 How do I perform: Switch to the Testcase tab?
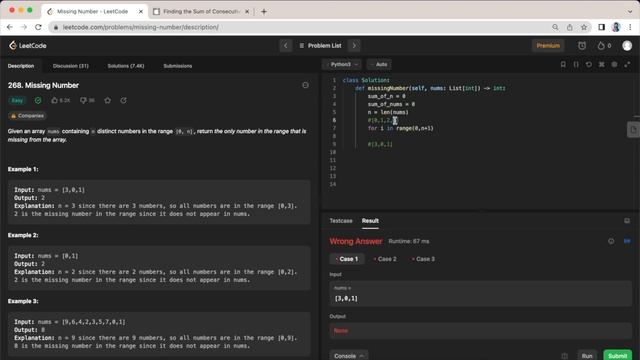[x=341, y=221]
